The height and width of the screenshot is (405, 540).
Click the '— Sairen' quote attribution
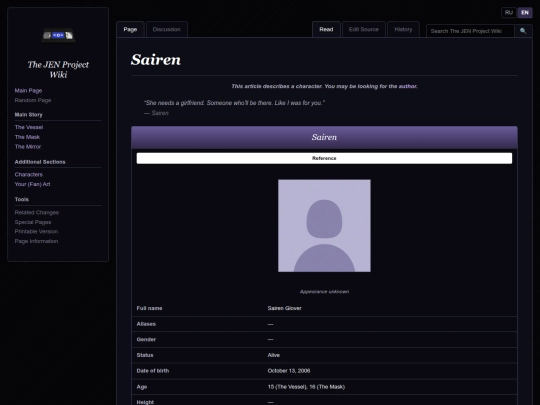click(x=156, y=113)
